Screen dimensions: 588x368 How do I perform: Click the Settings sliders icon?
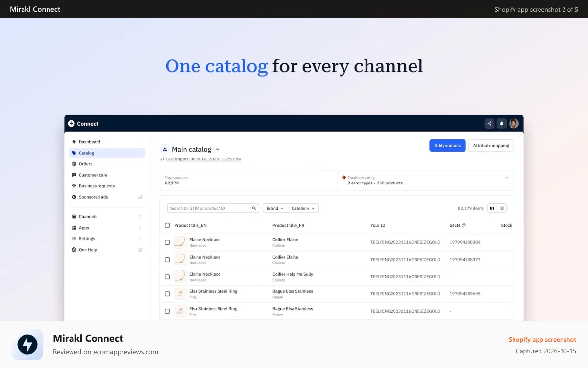point(74,239)
